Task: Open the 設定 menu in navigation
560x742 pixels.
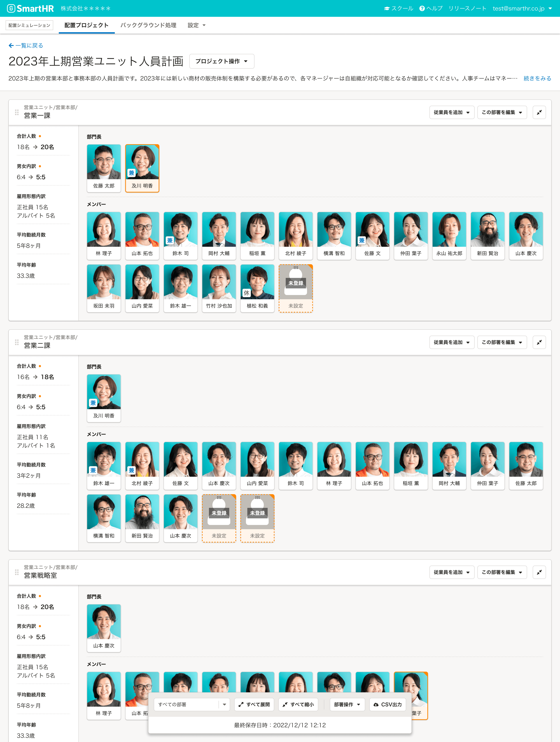Action: [x=196, y=25]
